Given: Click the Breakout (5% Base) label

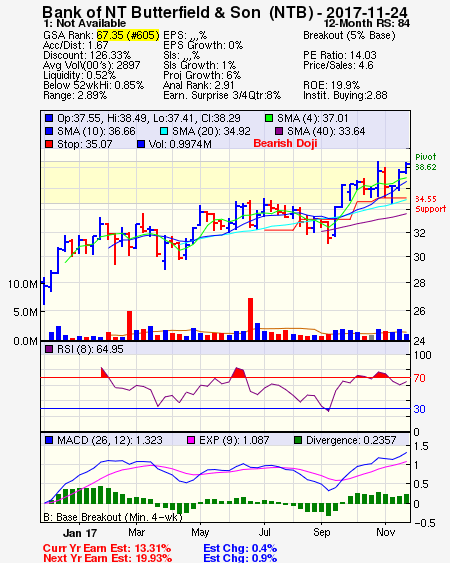Looking at the screenshot, I should click(349, 35).
